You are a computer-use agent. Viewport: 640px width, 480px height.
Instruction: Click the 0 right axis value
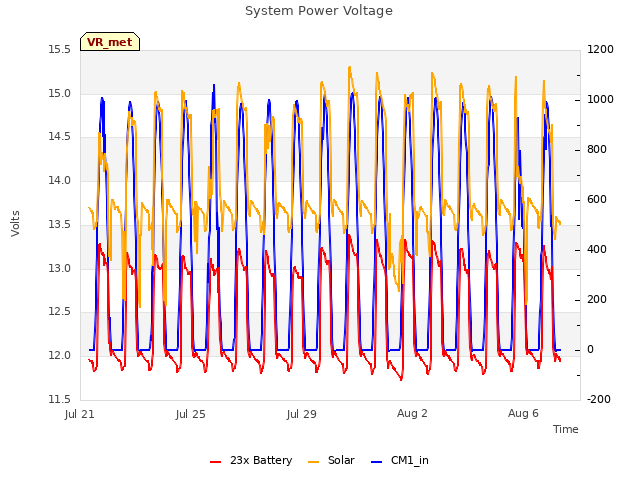pyautogui.click(x=590, y=349)
